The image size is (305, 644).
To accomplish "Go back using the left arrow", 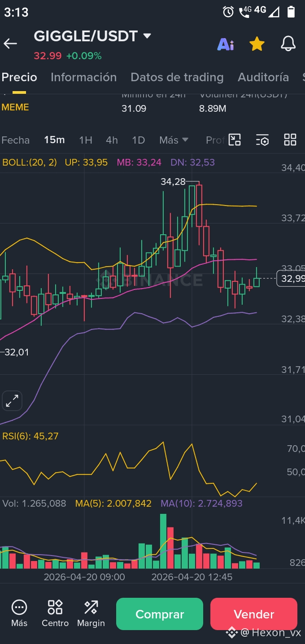I will [10, 44].
